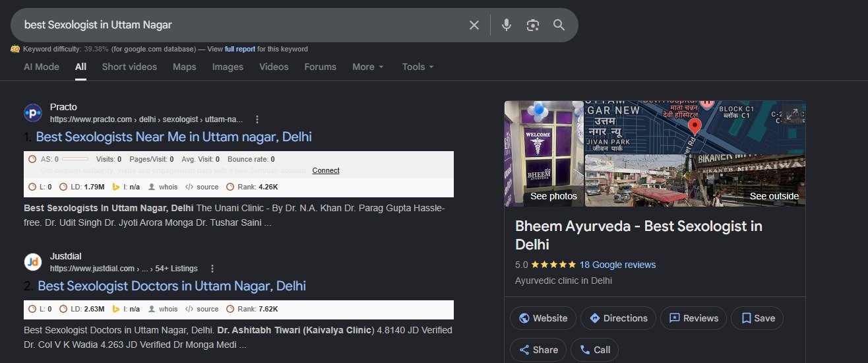
Task: Click the Directions button
Action: pyautogui.click(x=618, y=318)
